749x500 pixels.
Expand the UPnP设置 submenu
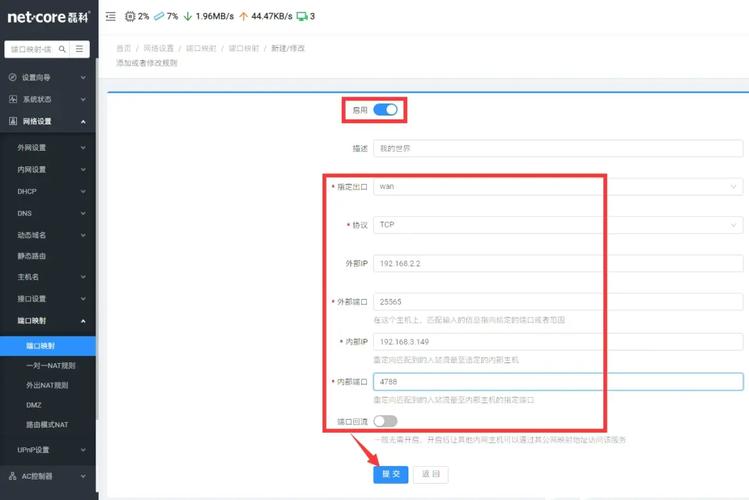pyautogui.click(x=48, y=449)
